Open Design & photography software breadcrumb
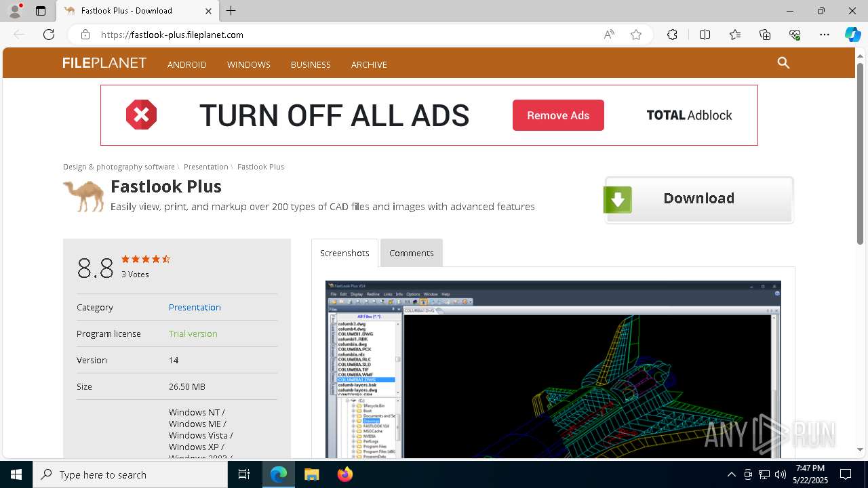Image resolution: width=868 pixels, height=488 pixels. pyautogui.click(x=119, y=167)
